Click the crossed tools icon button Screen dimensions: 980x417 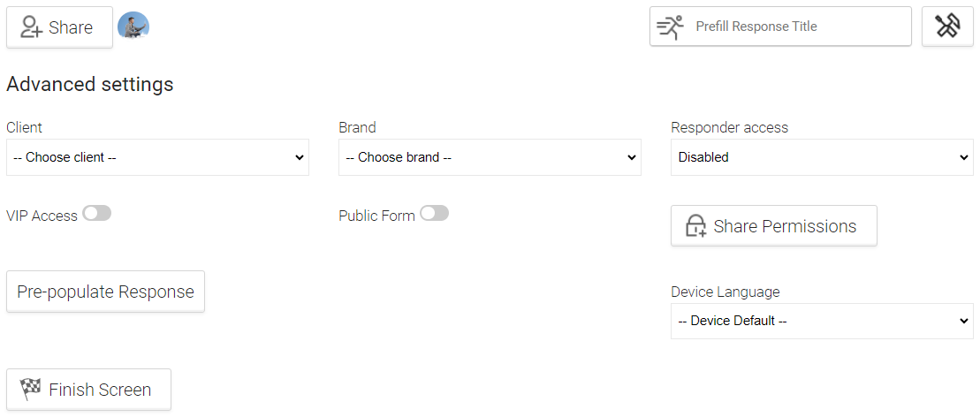pos(947,27)
